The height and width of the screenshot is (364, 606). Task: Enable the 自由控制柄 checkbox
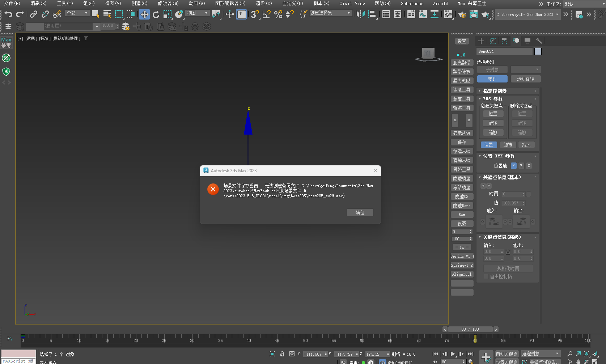486,276
